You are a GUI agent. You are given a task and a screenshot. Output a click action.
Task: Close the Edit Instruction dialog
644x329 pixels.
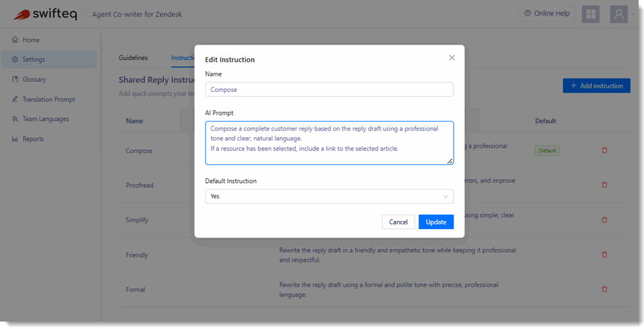click(x=452, y=58)
